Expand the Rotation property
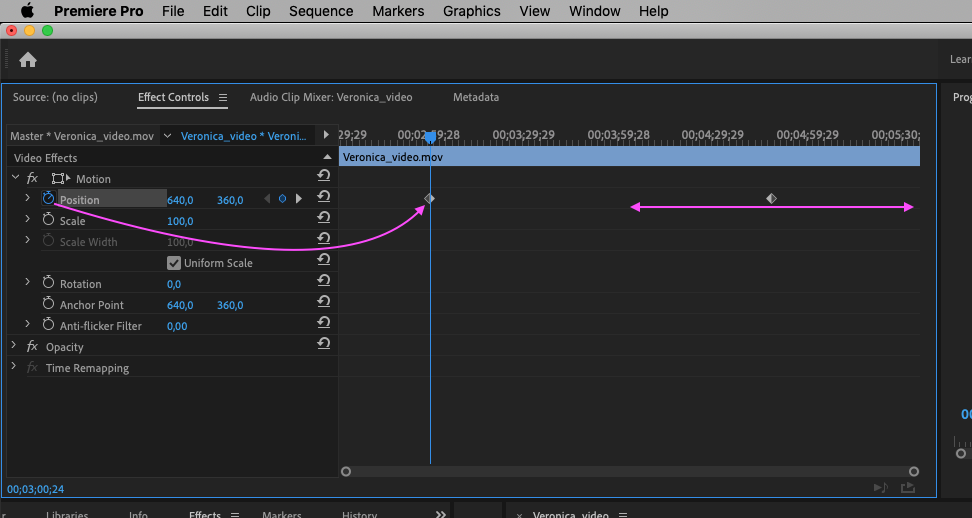The width and height of the screenshot is (972, 518). click(27, 284)
